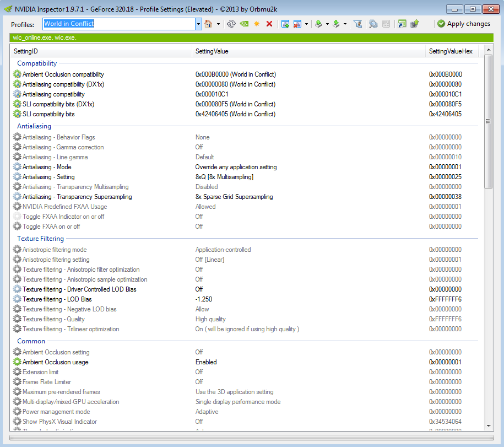The height and width of the screenshot is (447, 504).
Task: Select the Antialiasing - Setting row
Action: tap(246, 177)
